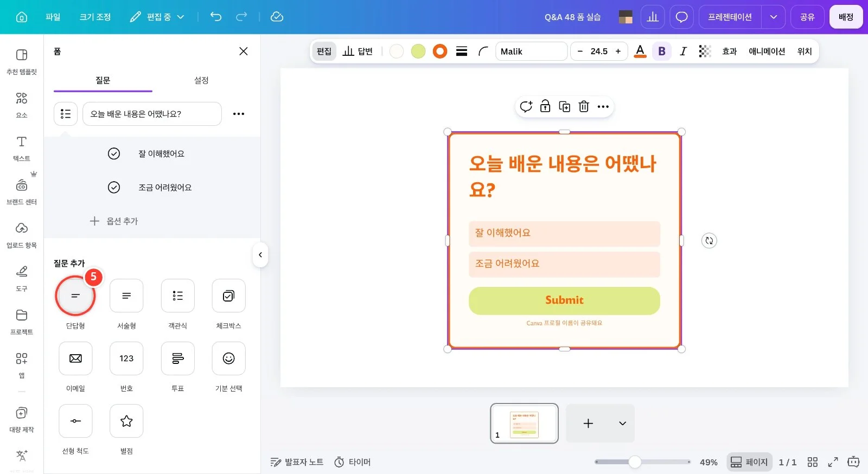Toggle italic text formatting
868x474 pixels.
(x=683, y=51)
